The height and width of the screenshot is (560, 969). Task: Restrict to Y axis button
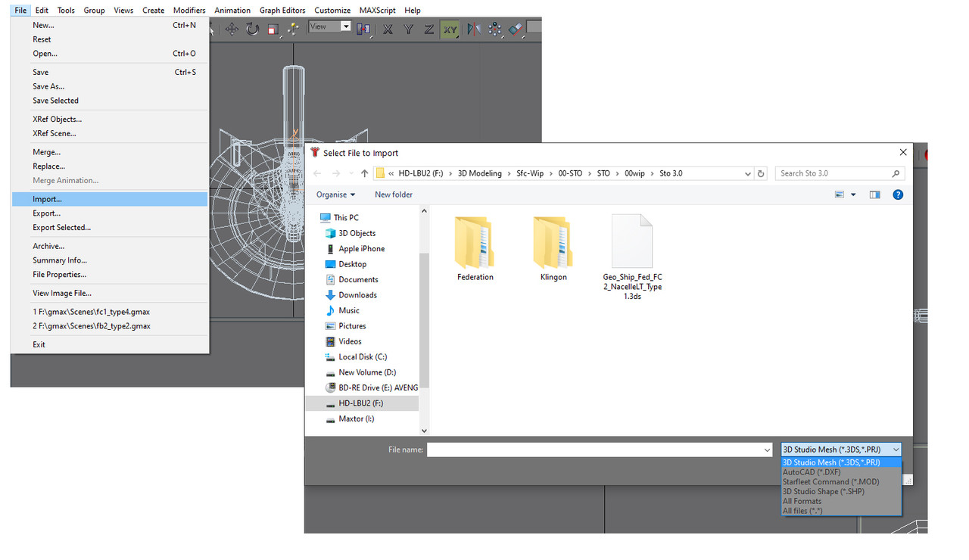pos(408,30)
